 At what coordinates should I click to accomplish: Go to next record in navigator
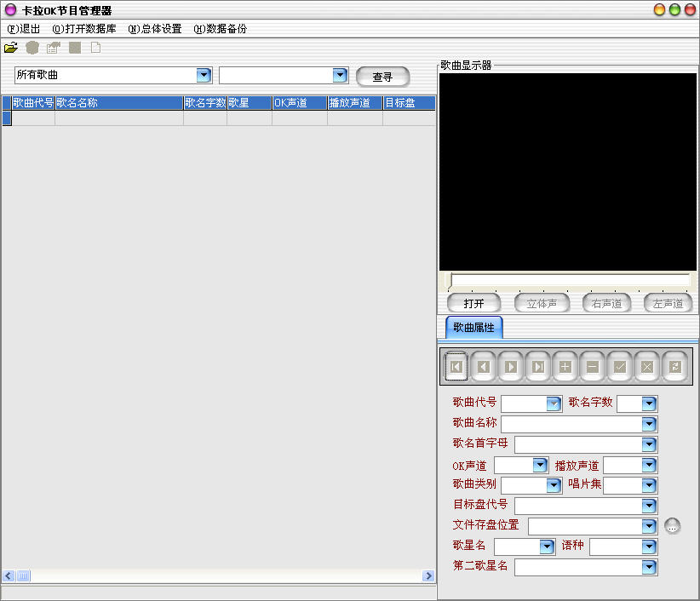pyautogui.click(x=511, y=366)
